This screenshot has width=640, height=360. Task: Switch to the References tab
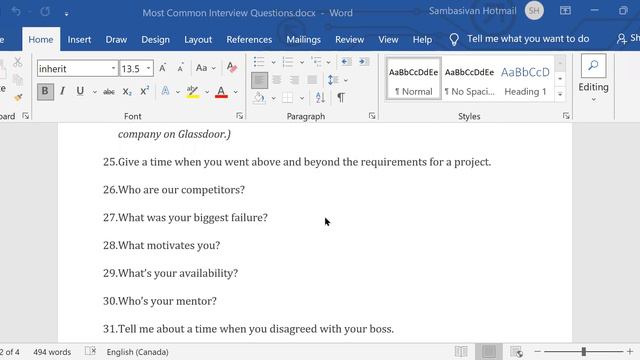click(249, 40)
